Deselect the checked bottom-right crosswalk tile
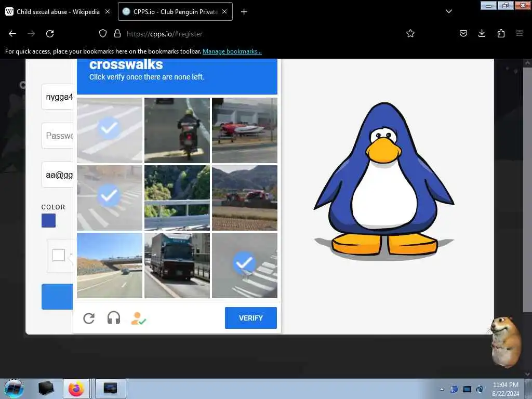 (245, 265)
